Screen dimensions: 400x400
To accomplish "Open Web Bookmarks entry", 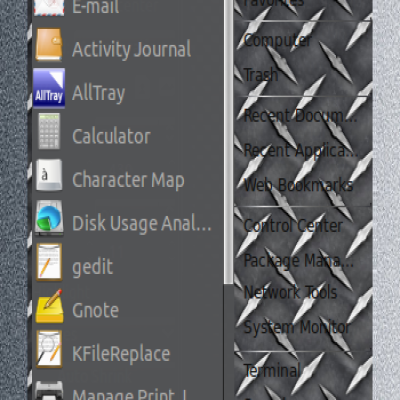I will (298, 185).
